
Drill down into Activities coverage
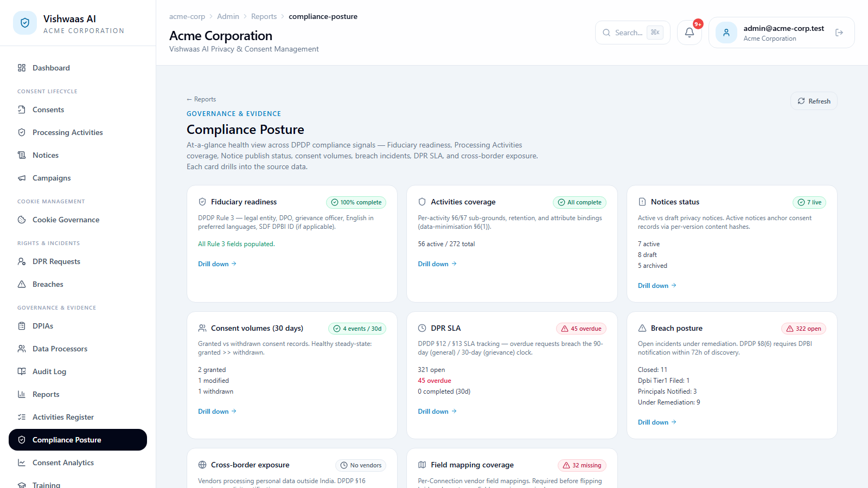pyautogui.click(x=437, y=264)
